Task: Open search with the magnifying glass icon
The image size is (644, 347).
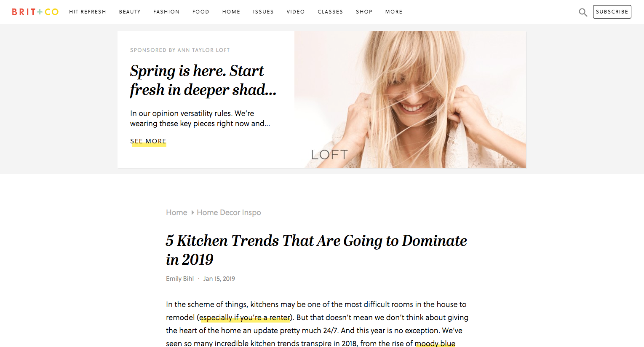Action: point(583,12)
